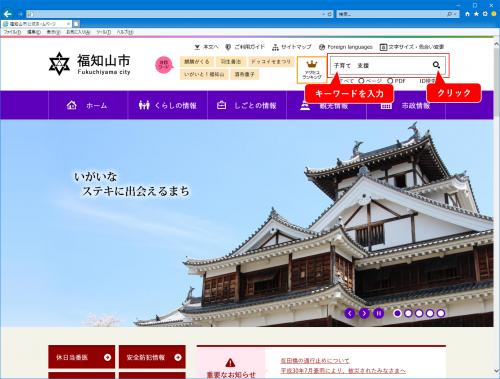The width and height of the screenshot is (500, 379).
Task: Click the いがいと！福知山 keyword tag
Action: pyautogui.click(x=204, y=74)
